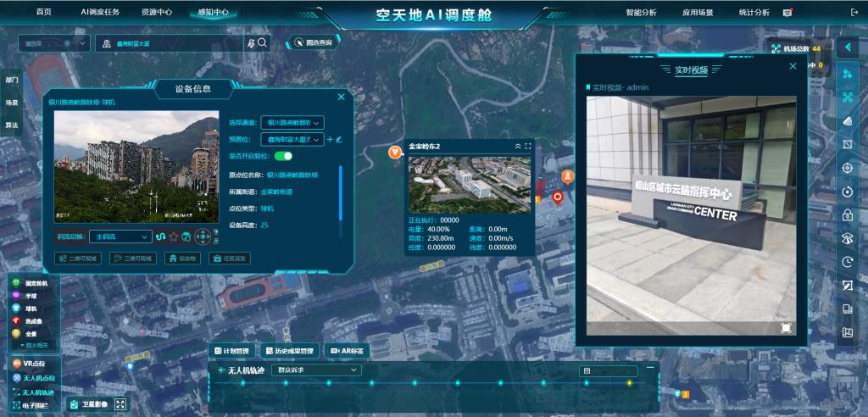The image size is (868, 417).
Task: Click the rotate circle icon in toolbar
Action: tap(847, 192)
